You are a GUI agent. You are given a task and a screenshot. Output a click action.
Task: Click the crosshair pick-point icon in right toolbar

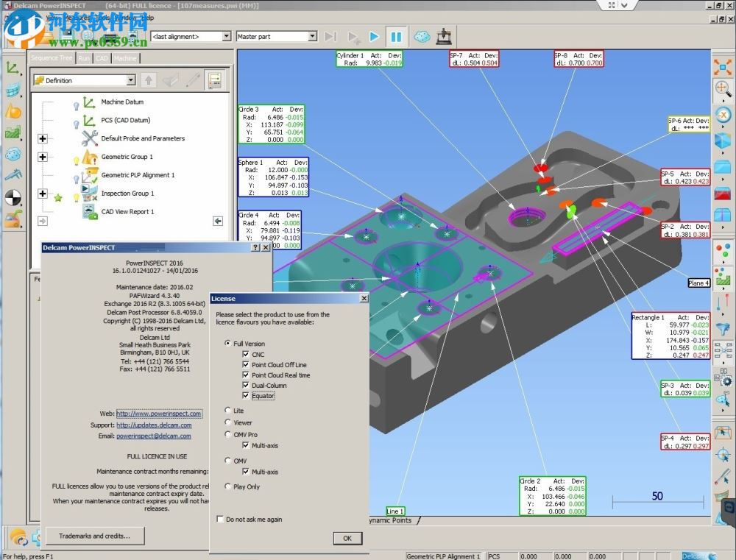(723, 454)
